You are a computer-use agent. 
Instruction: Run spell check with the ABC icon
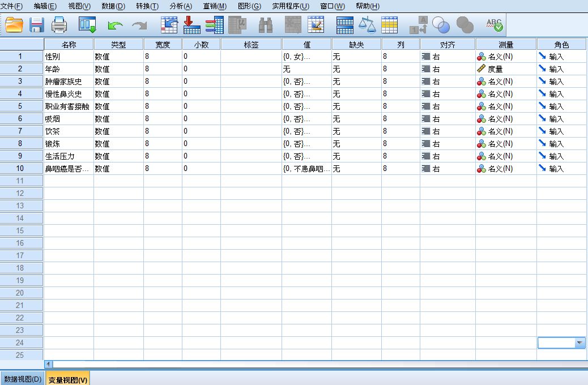(495, 25)
